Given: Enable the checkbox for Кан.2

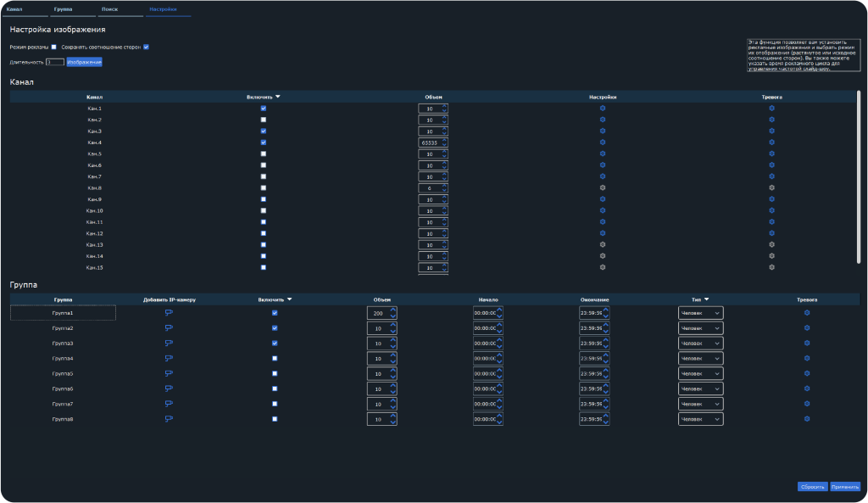Looking at the screenshot, I should point(264,120).
